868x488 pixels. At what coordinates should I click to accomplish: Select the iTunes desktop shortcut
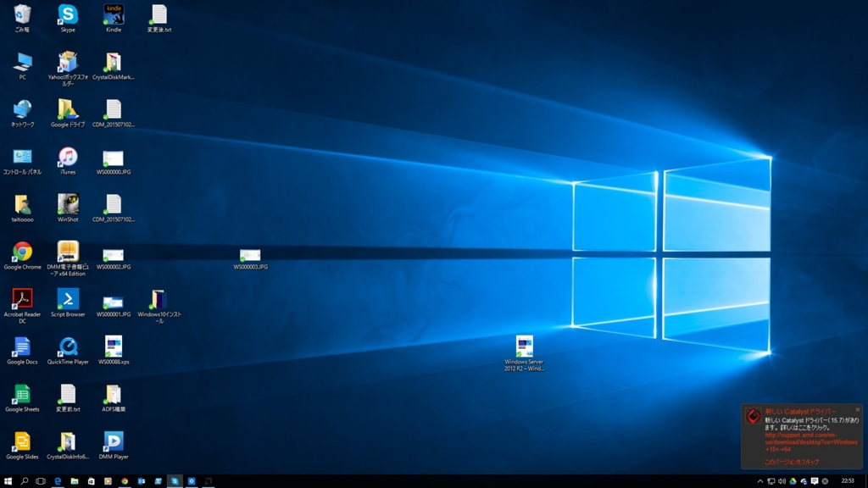tap(68, 160)
